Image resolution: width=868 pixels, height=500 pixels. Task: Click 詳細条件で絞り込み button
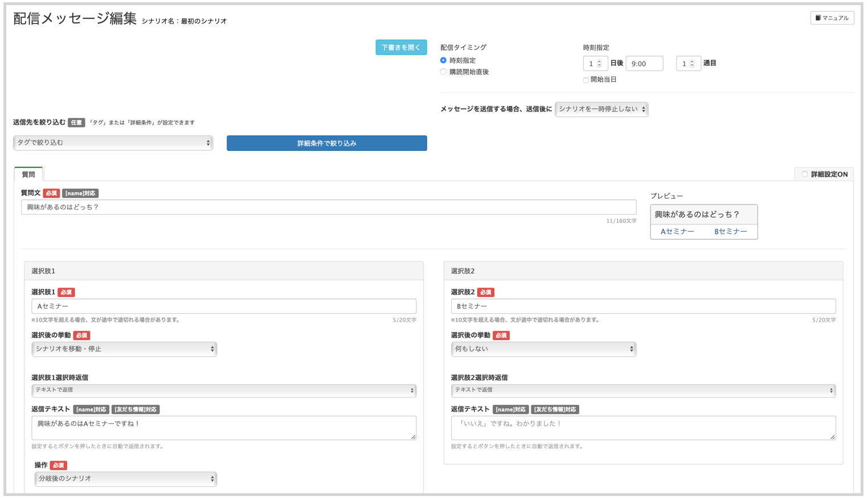(326, 144)
